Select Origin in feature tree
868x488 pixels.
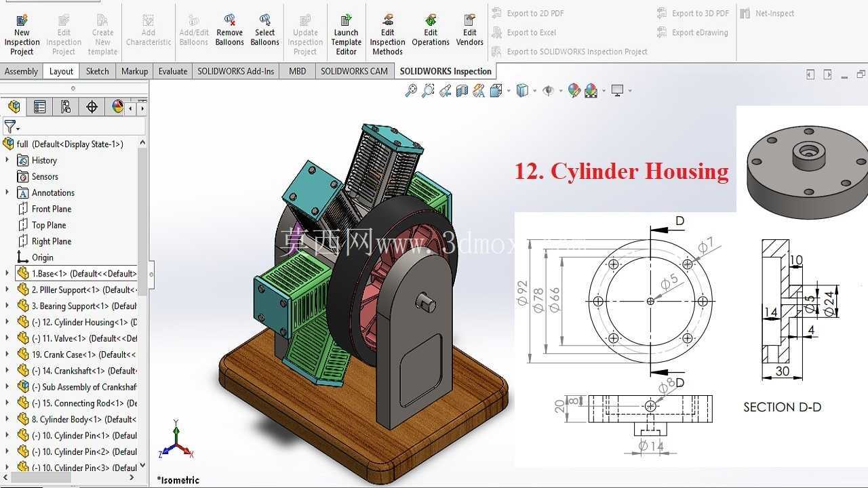(x=42, y=258)
